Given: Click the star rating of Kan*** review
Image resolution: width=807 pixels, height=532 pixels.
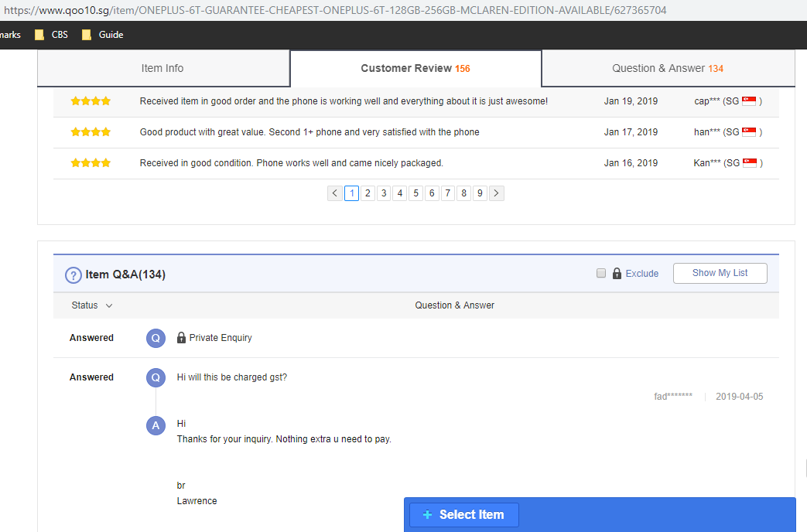Looking at the screenshot, I should tap(91, 162).
